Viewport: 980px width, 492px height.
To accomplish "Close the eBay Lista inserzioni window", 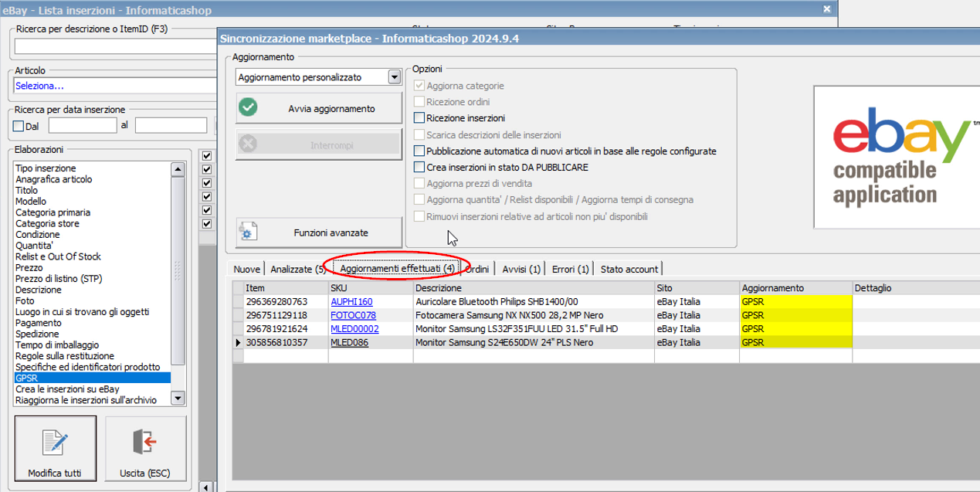I will pos(827,10).
